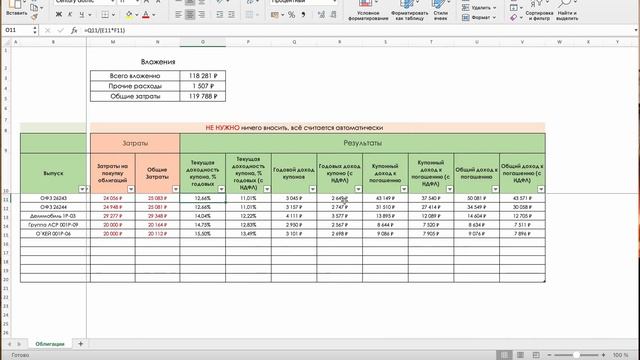The height and width of the screenshot is (360, 640).
Task: Add a new sheet with plus button
Action: pyautogui.click(x=80, y=344)
